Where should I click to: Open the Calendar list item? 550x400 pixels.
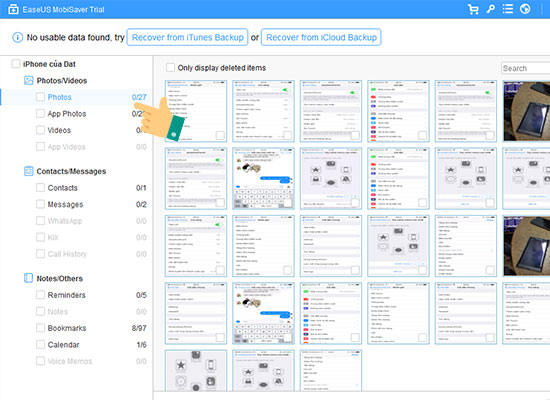click(63, 345)
